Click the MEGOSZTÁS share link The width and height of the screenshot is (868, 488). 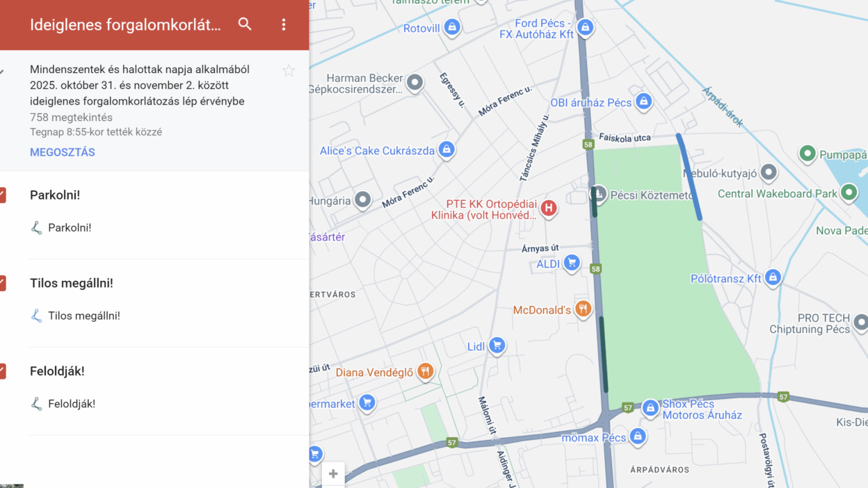62,152
